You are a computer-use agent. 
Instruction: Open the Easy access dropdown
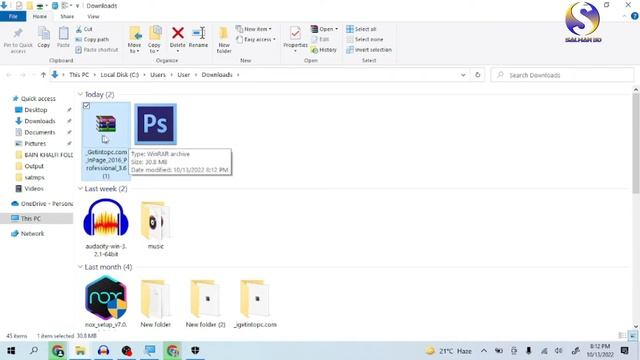[256, 40]
